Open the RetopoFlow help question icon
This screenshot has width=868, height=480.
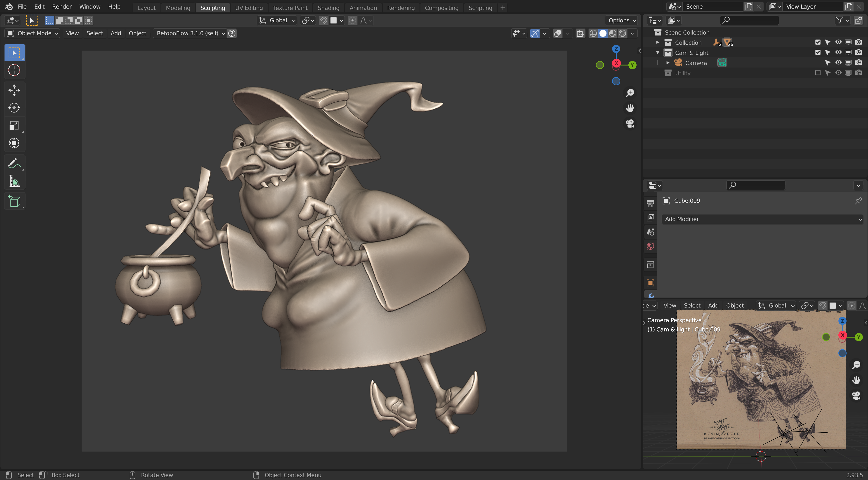tap(232, 33)
